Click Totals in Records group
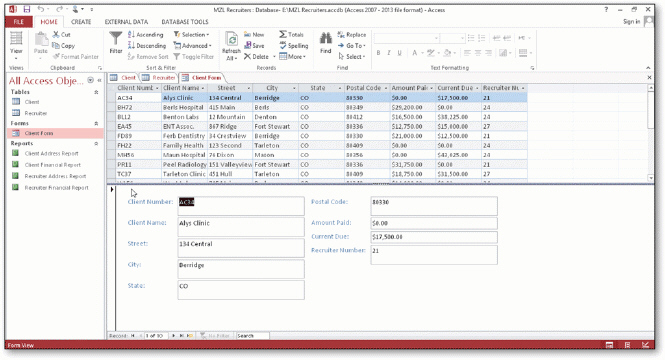This screenshot has width=665, height=360. [291, 34]
